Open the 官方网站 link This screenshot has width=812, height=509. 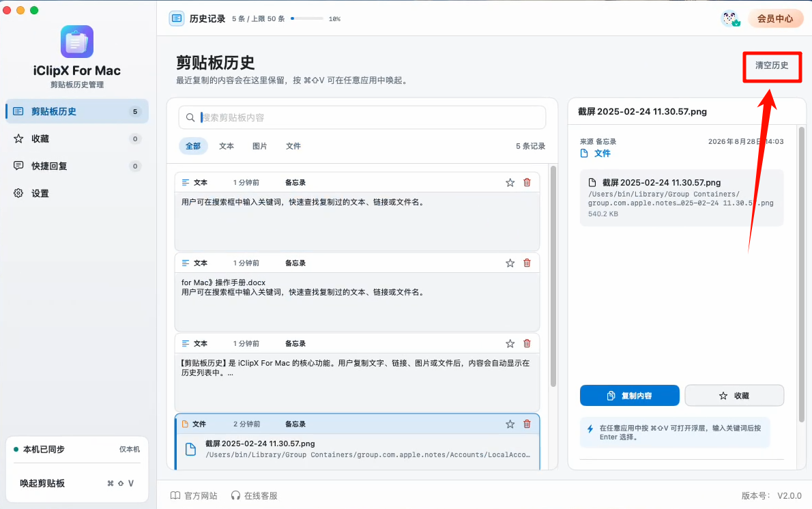[194, 495]
